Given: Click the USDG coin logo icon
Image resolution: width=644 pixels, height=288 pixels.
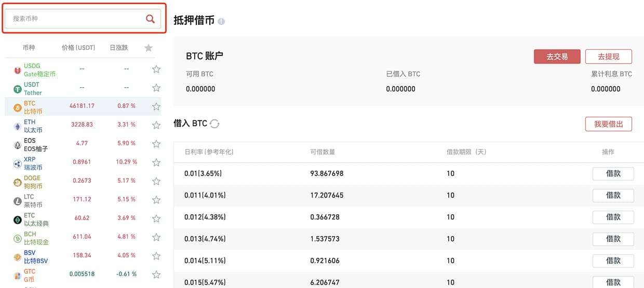Looking at the screenshot, I should [17, 70].
